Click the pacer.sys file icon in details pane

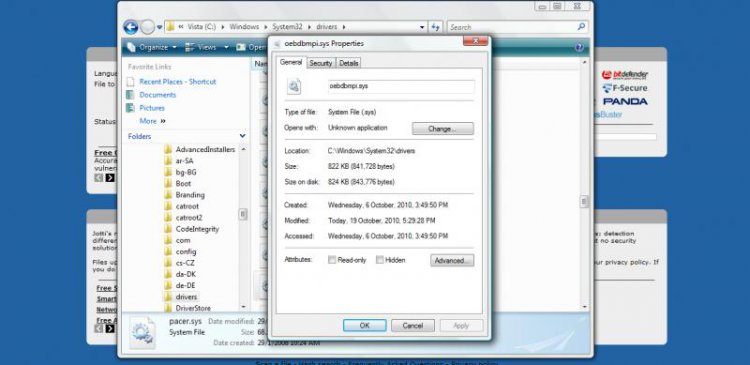[x=143, y=332]
